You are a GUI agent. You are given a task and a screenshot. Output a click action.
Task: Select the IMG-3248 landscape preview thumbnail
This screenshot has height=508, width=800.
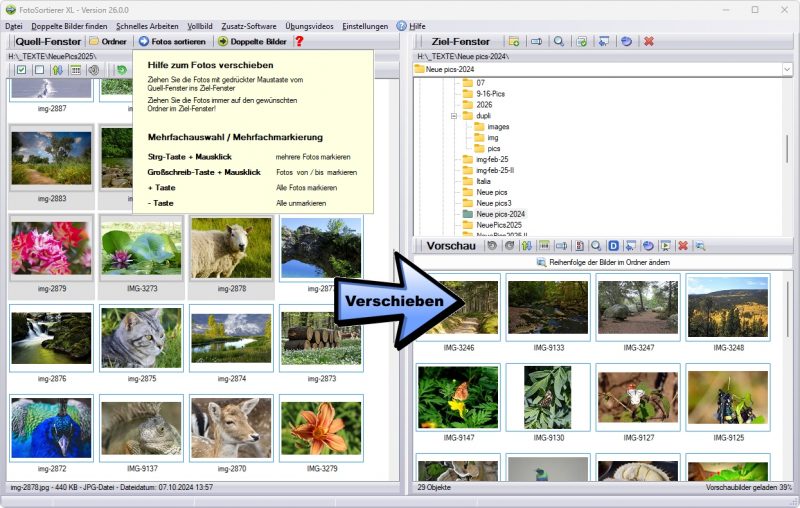click(x=728, y=307)
